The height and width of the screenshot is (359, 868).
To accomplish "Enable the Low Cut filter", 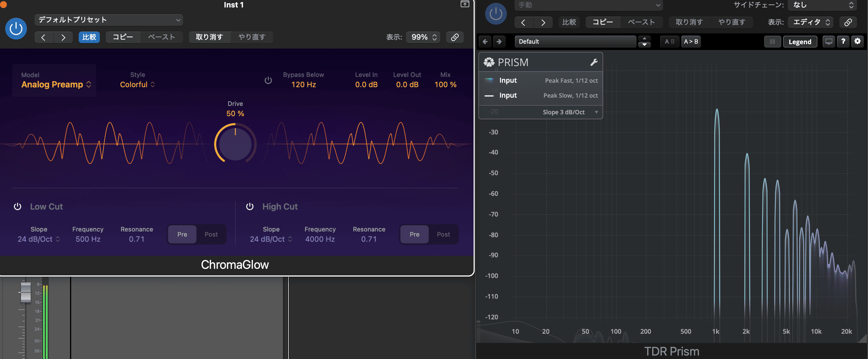I will [x=18, y=206].
